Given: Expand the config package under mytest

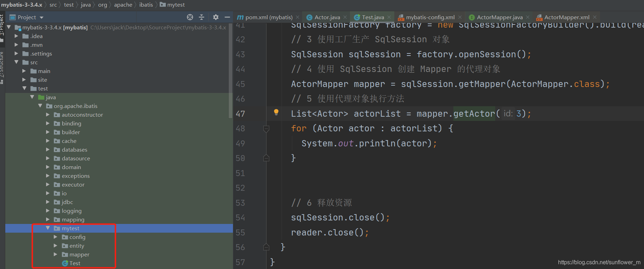Looking at the screenshot, I should pyautogui.click(x=56, y=237).
